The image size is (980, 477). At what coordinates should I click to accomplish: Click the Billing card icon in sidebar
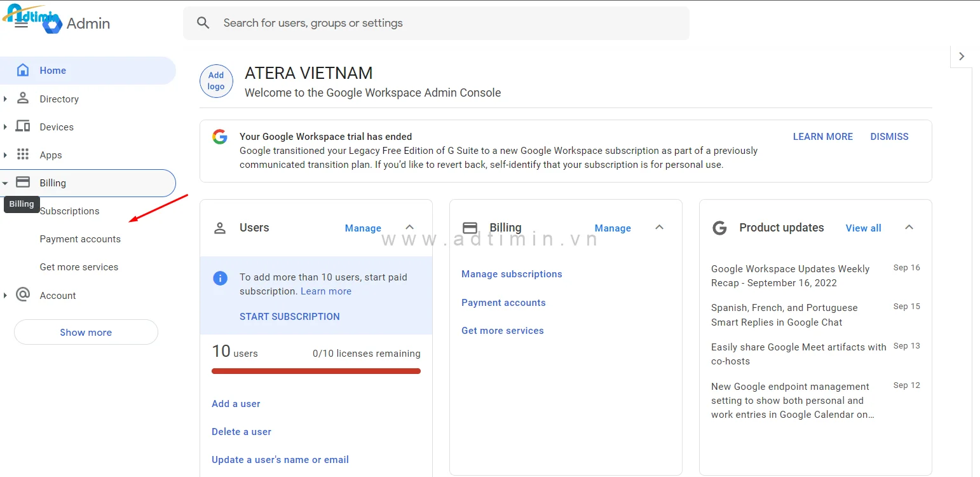click(23, 182)
